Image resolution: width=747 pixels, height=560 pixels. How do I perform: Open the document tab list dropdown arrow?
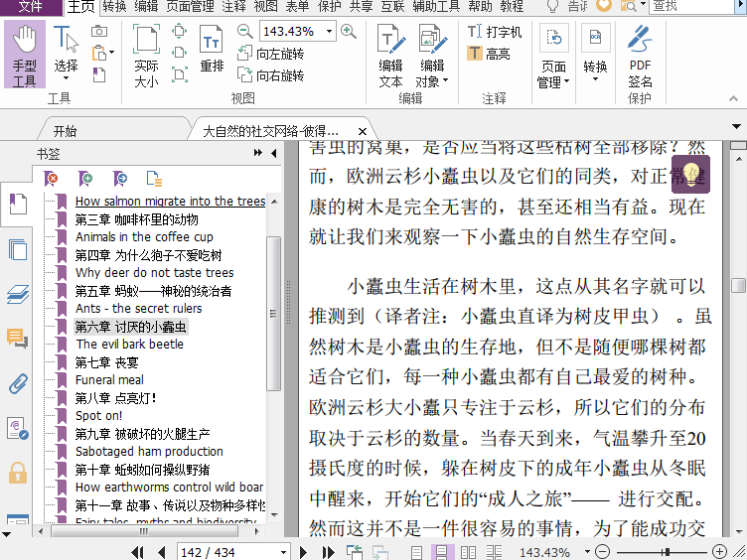pyautogui.click(x=736, y=127)
